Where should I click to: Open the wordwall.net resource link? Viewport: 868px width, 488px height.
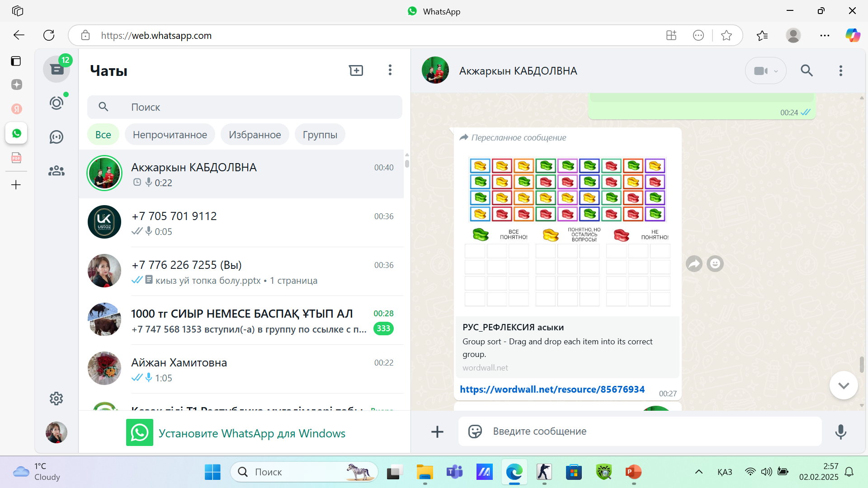pos(552,389)
